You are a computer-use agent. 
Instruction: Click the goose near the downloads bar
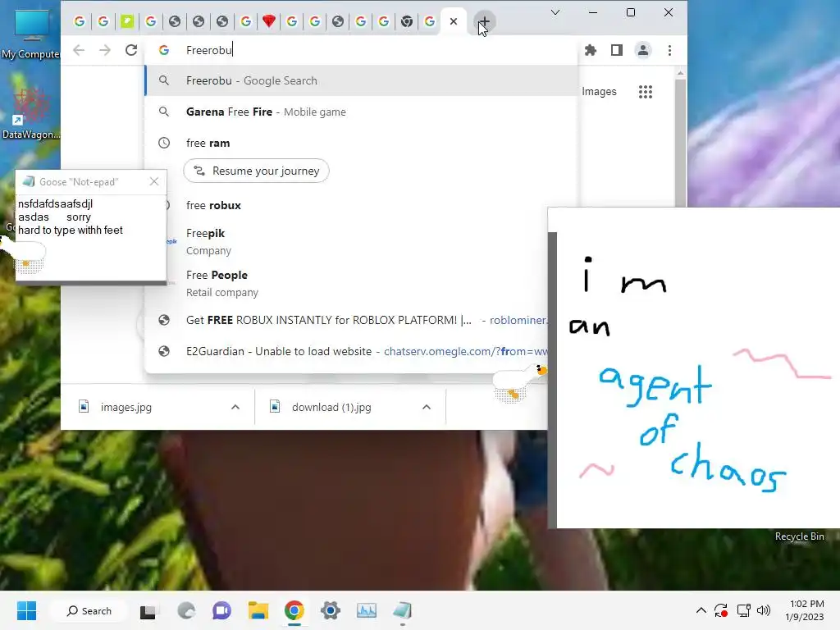tap(518, 381)
